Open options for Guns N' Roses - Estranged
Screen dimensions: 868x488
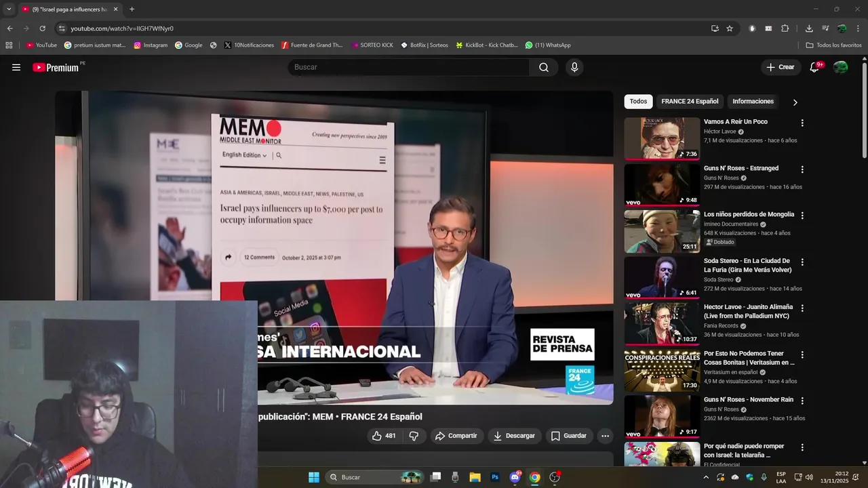tap(802, 169)
